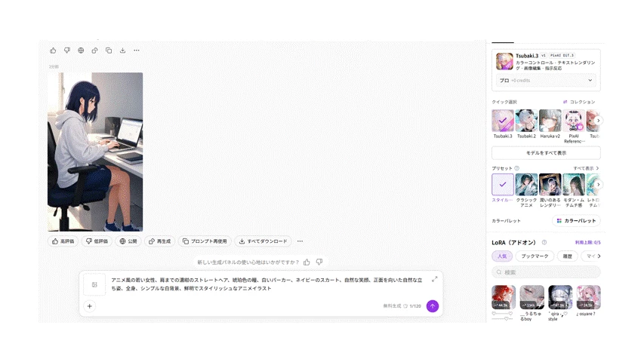The height and width of the screenshot is (362, 644).
Task: Select the モダン・ムチムチ感 preset
Action: tap(574, 190)
